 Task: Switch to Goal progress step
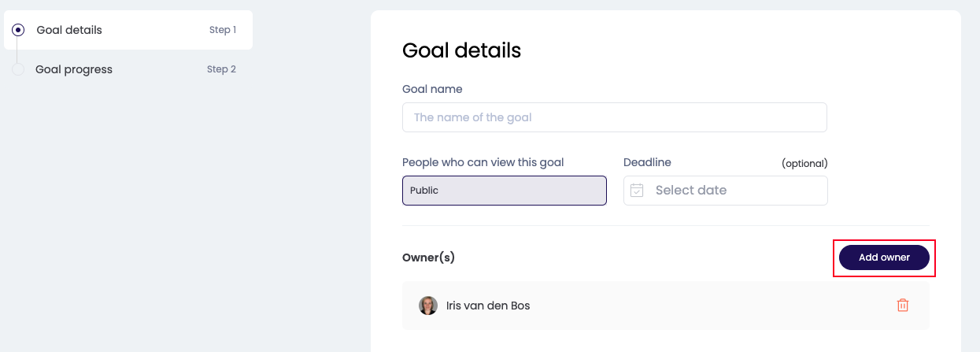pos(74,69)
